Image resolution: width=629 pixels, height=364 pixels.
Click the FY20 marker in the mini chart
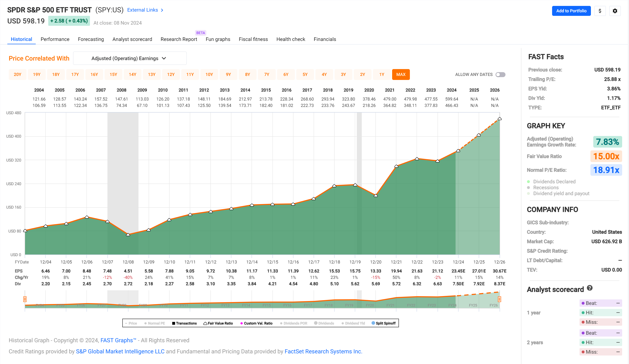(370, 305)
